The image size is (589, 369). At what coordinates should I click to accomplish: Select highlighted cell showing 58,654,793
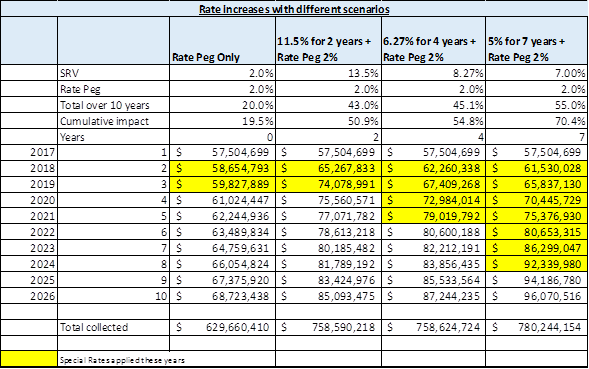point(222,168)
